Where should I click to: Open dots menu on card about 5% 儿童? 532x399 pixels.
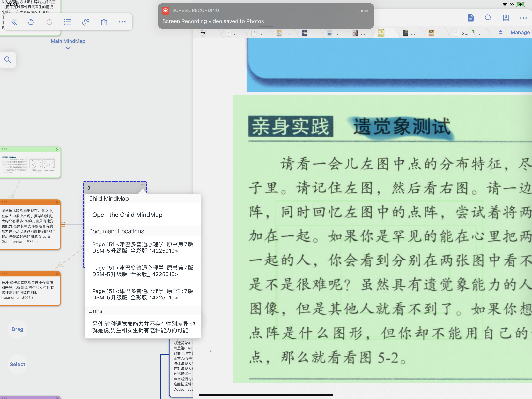[x=4, y=202]
